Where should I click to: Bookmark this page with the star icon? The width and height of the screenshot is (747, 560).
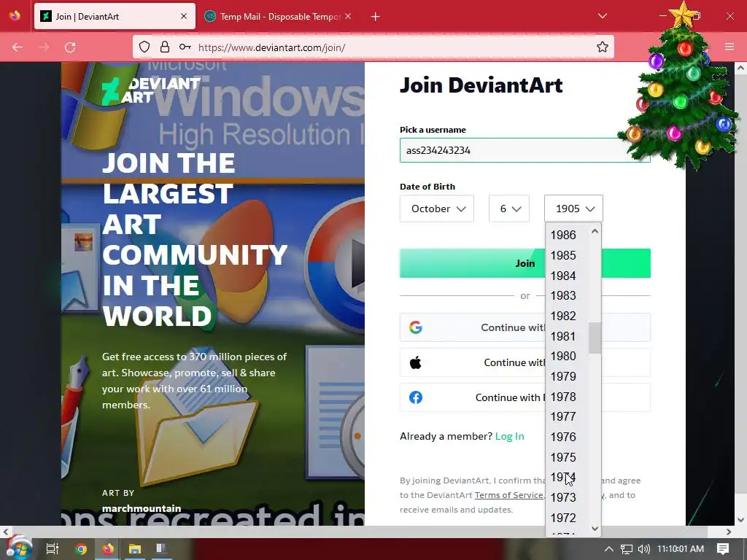[x=602, y=47]
